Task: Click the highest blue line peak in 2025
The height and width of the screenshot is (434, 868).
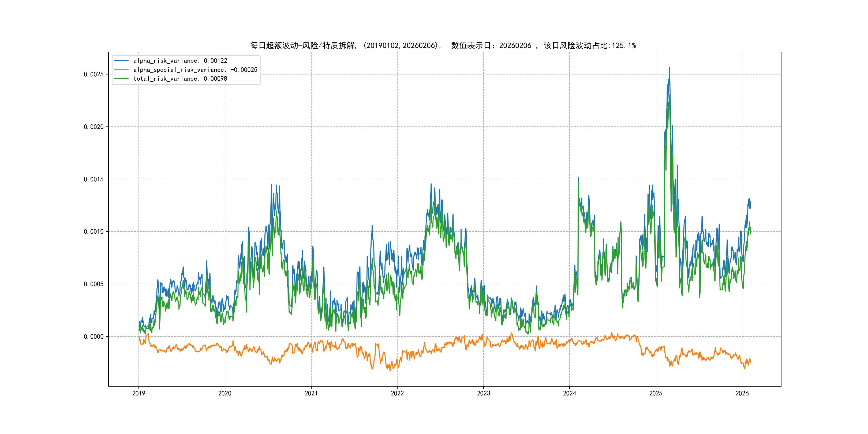Action: pos(669,68)
